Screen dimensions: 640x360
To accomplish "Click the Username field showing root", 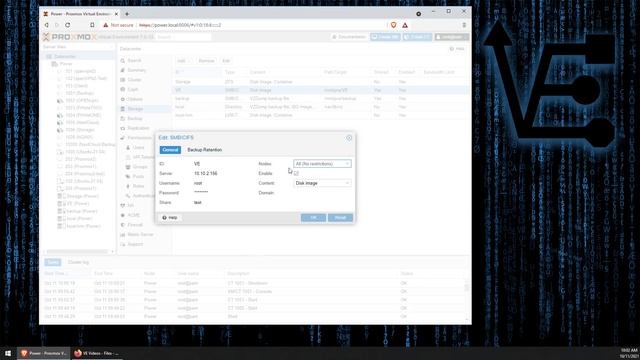I will tap(222, 183).
